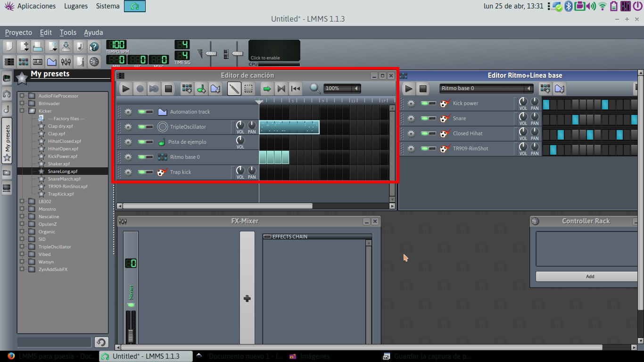
Task: Click the Add button in Controller Rack
Action: [x=589, y=277]
